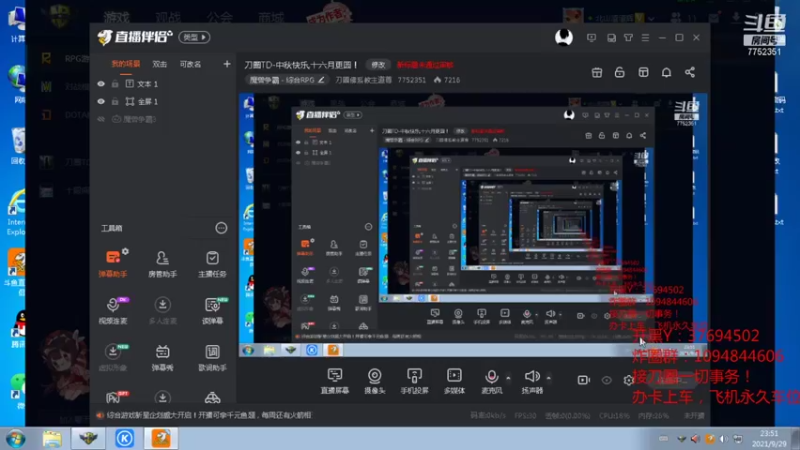The image size is (800, 450).
Task: Open settings gear in bottom control bar
Action: tap(628, 380)
